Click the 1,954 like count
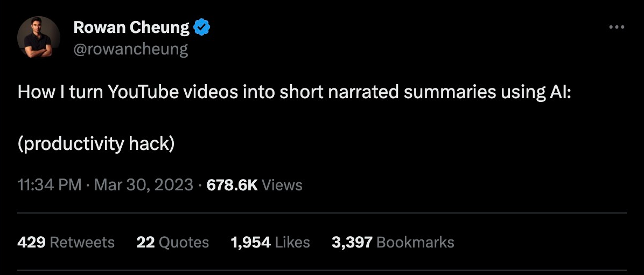The width and height of the screenshot is (644, 275). (250, 242)
